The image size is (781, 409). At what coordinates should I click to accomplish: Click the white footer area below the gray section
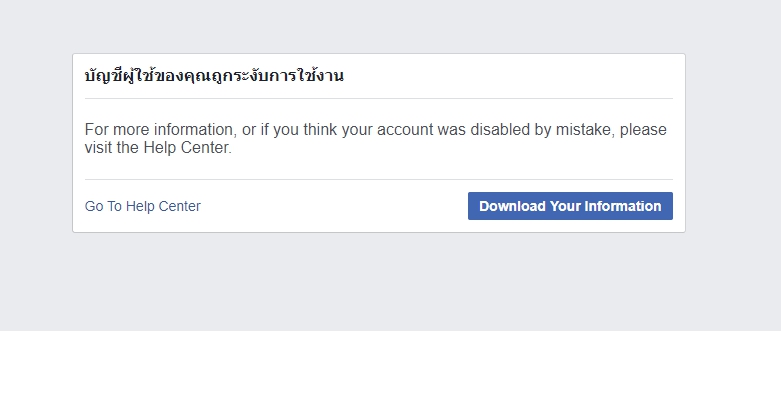click(x=390, y=370)
